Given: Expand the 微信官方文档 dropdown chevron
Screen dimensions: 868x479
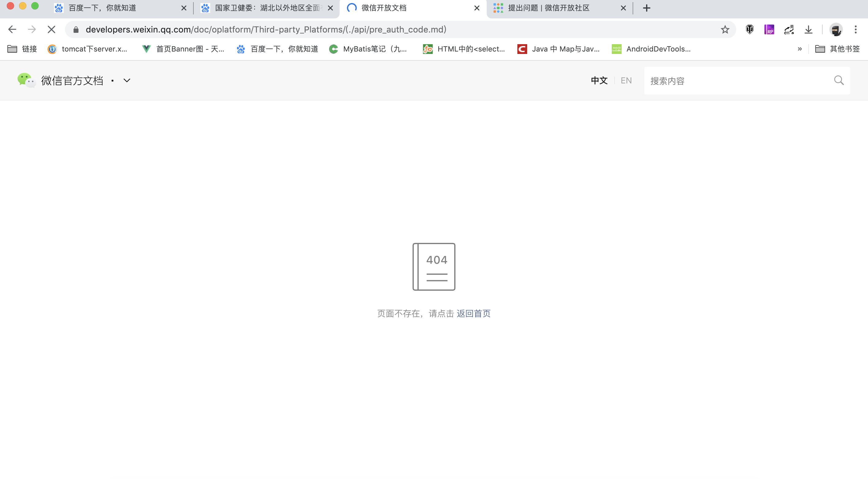Looking at the screenshot, I should point(127,81).
